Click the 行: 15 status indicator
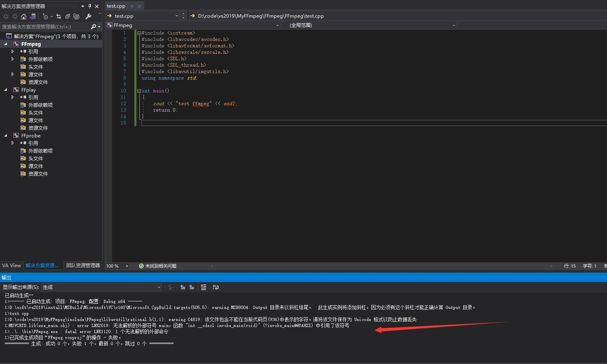 pos(570,266)
